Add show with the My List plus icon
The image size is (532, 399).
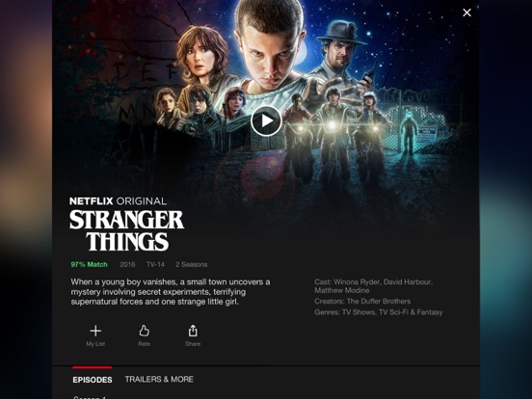click(95, 331)
